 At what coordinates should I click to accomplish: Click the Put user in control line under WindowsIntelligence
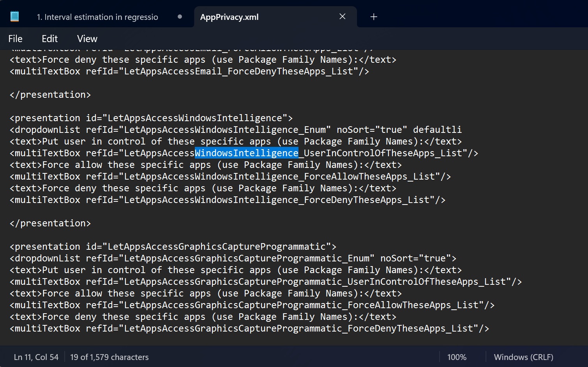click(x=236, y=141)
